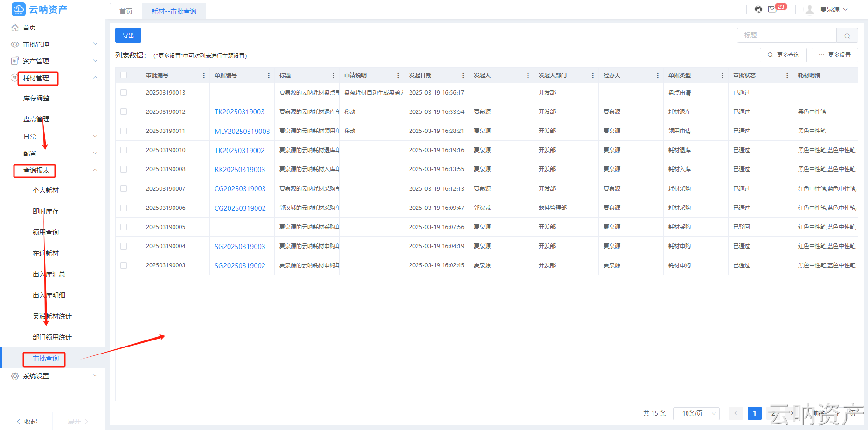Open 出入库汇总 report
Viewport: 868px width, 430px height.
[x=49, y=274]
